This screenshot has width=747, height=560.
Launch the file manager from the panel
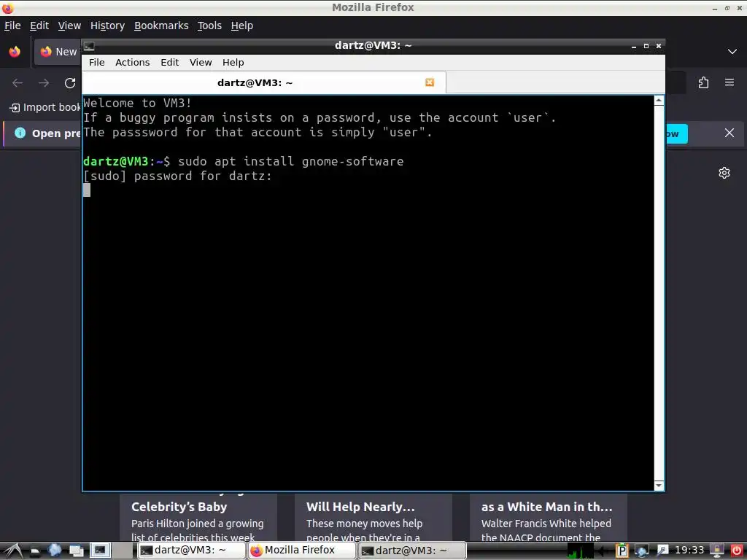(35, 551)
